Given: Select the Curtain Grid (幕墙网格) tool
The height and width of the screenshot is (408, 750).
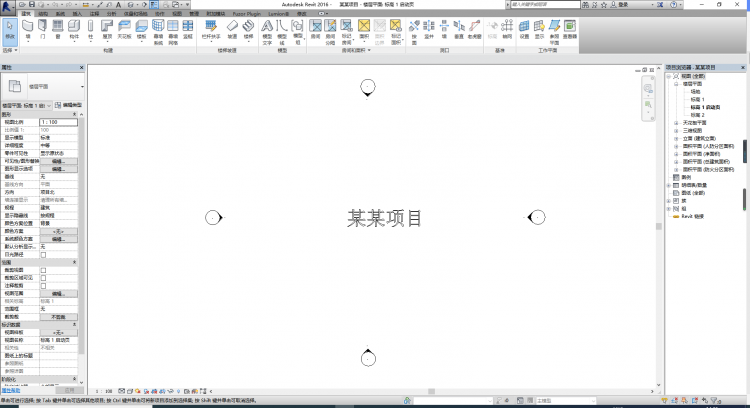Looking at the screenshot, I should 173,32.
